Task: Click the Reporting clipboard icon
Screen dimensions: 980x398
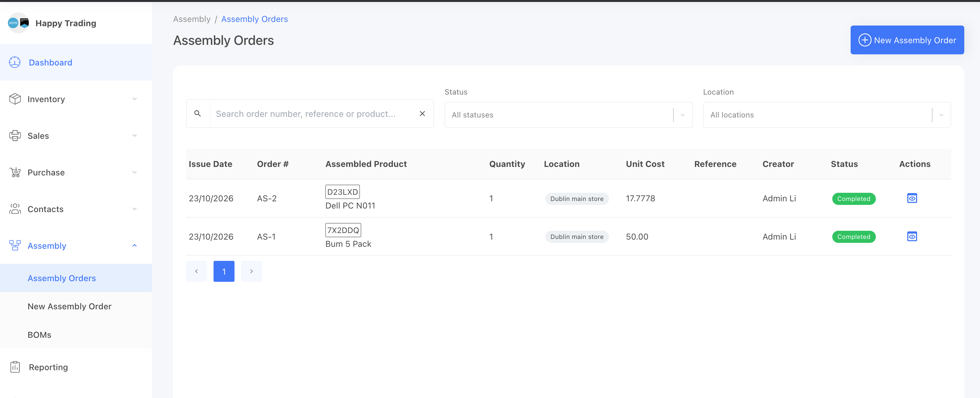Action: point(15,367)
